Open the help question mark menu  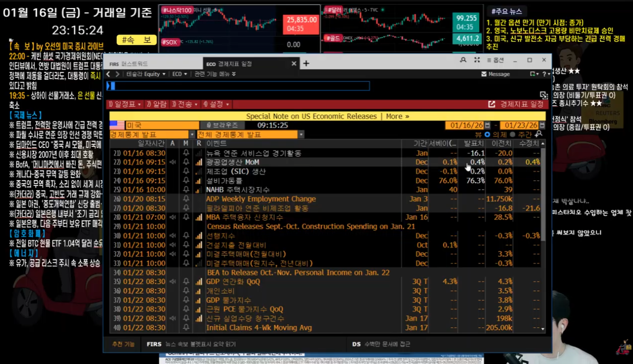[545, 74]
